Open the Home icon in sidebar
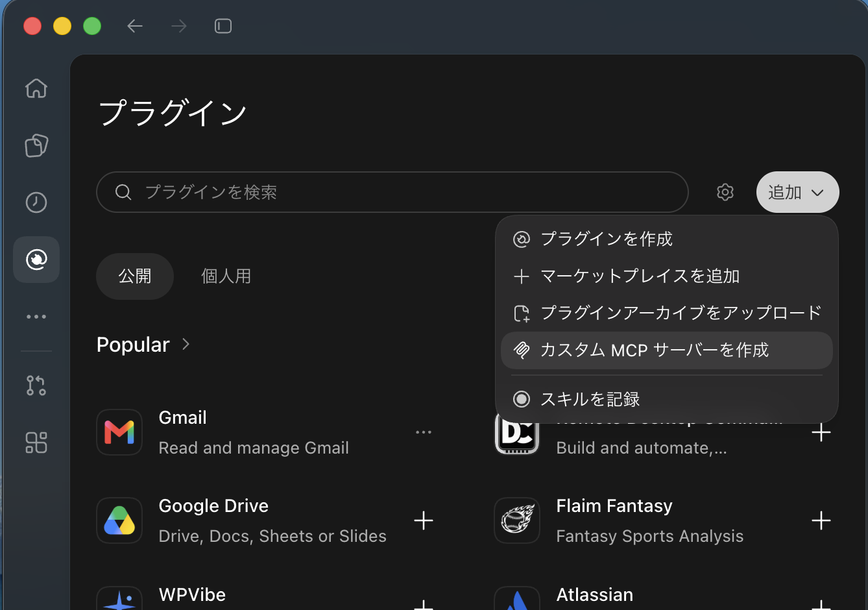Viewport: 868px width, 610px height. tap(36, 88)
